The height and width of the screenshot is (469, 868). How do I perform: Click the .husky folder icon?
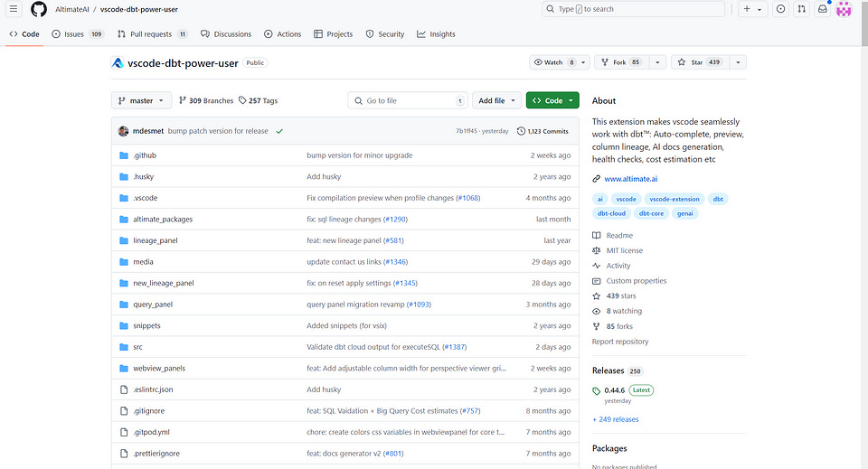pyautogui.click(x=124, y=177)
